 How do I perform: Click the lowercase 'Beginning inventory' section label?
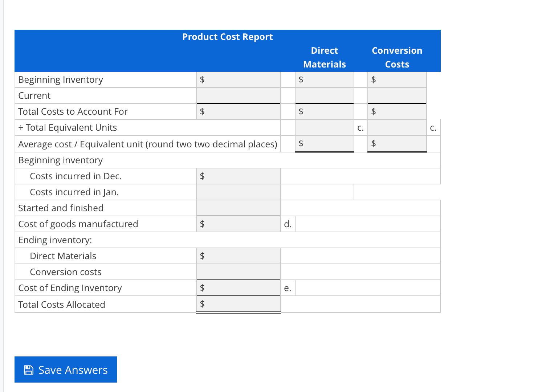(61, 160)
